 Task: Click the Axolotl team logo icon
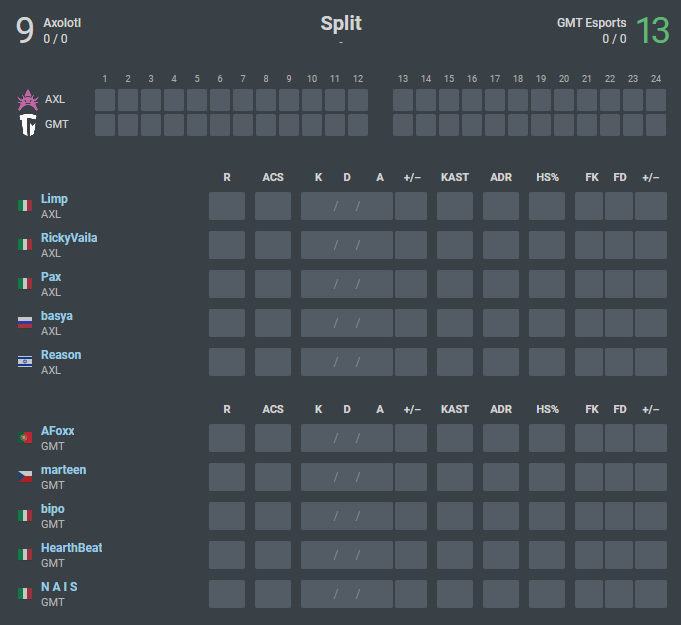(x=28, y=100)
